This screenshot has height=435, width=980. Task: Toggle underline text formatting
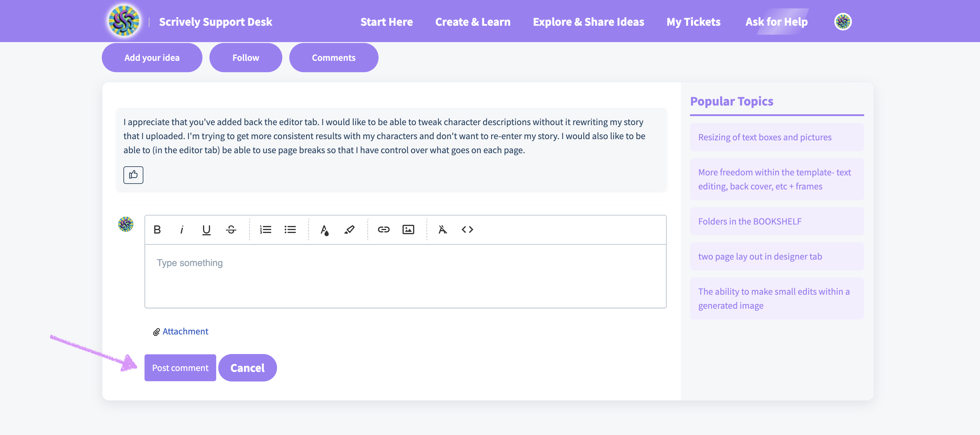click(206, 230)
